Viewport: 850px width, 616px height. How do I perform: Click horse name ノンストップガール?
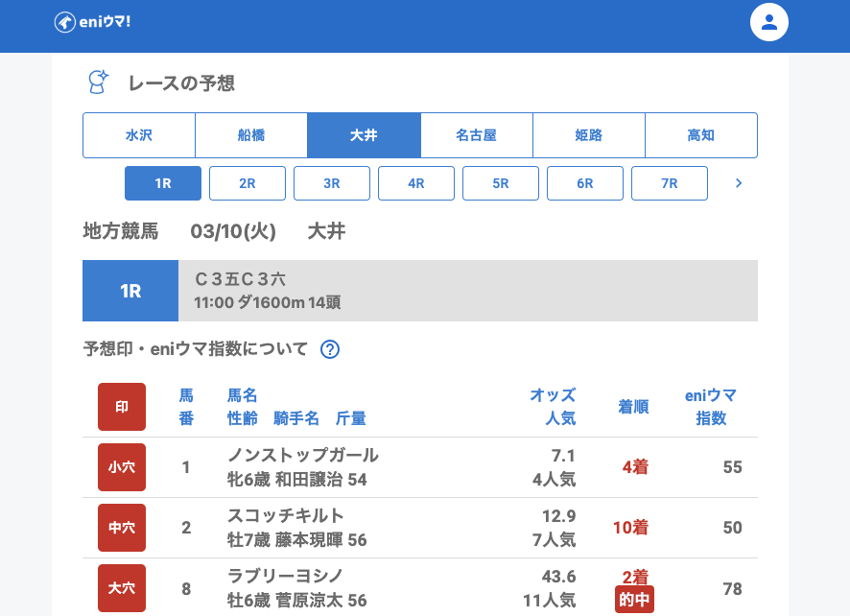[x=303, y=456]
